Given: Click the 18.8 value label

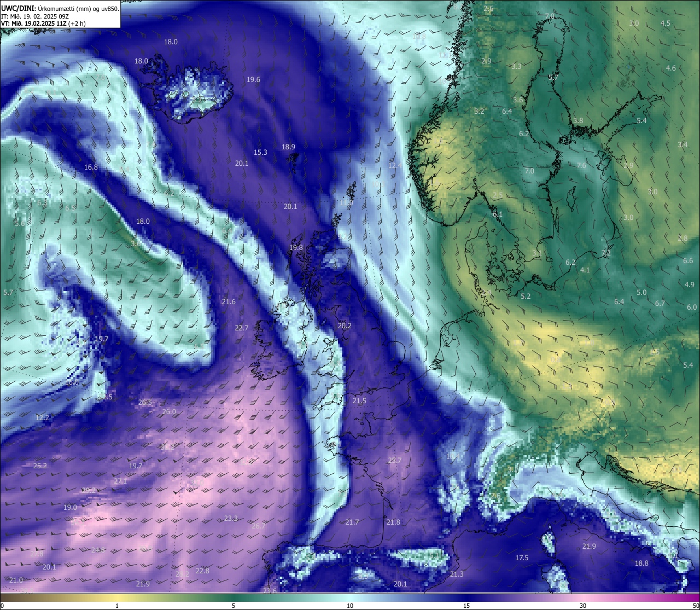Looking at the screenshot, I should 641,563.
